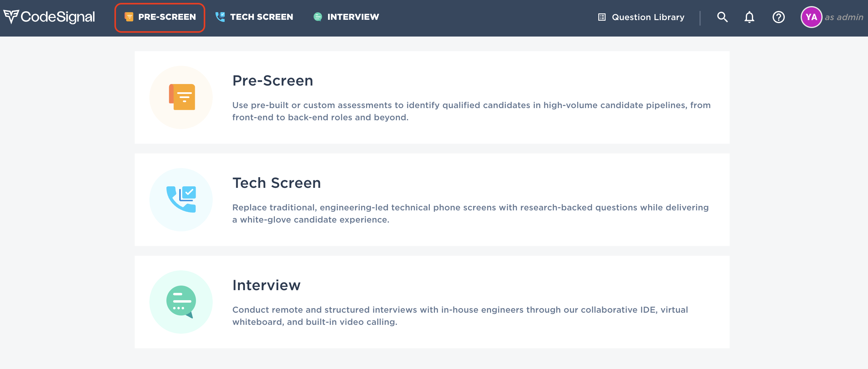868x369 pixels.
Task: Click the Pre-Screen description text
Action: 471,111
